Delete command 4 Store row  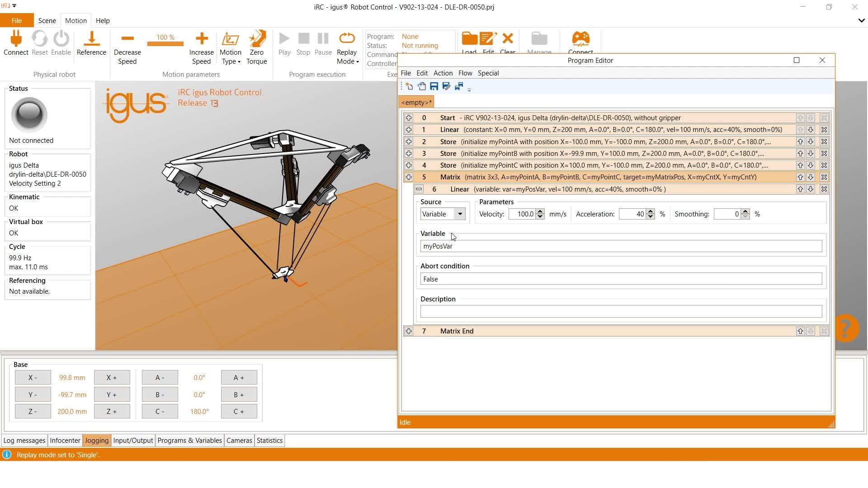[x=824, y=165]
